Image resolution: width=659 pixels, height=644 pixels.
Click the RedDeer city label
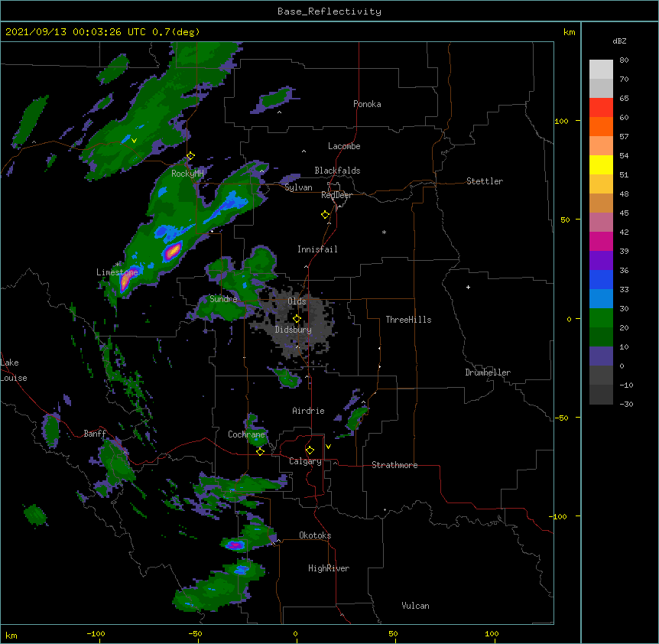click(336, 195)
